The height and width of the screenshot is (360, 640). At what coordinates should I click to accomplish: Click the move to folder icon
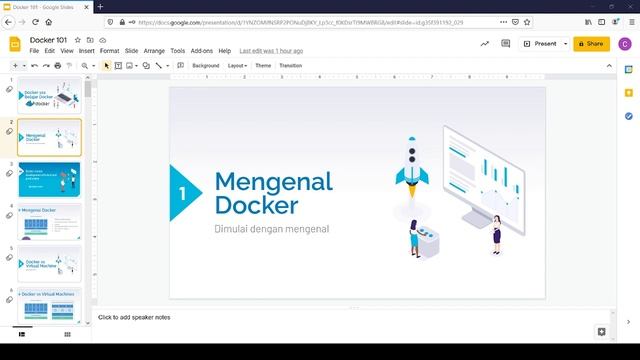point(90,40)
